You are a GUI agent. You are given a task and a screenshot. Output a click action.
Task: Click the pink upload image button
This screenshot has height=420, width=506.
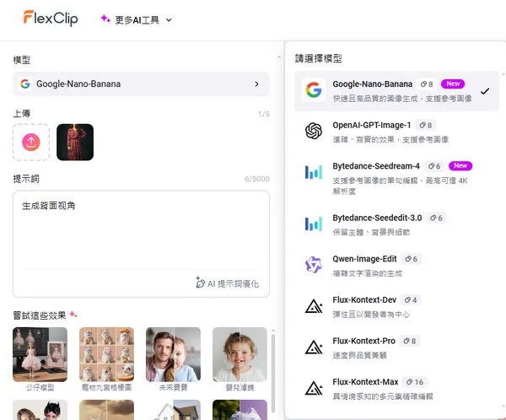(31, 142)
